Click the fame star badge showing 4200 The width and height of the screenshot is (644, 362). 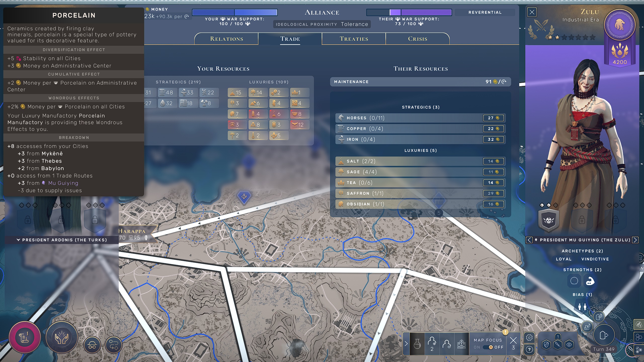[620, 54]
